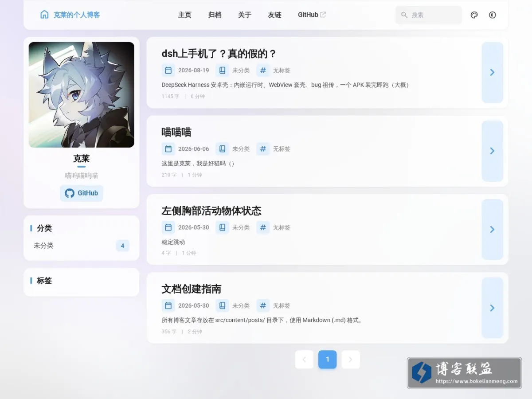Open the GitHub nav link
532x399 pixels.
tap(312, 15)
